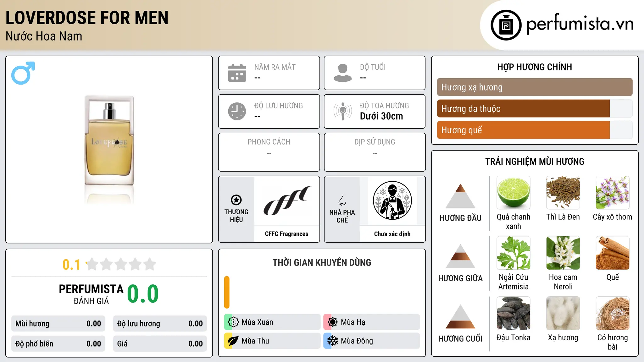The image size is (644, 362).
Task: Click the nose icon above Nhà pha chế
Action: pyautogui.click(x=342, y=200)
